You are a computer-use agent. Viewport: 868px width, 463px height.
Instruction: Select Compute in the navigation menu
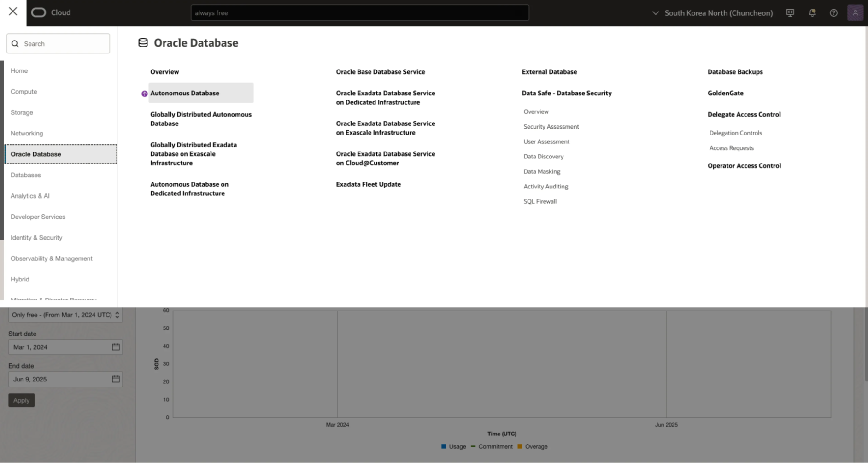[x=24, y=92]
